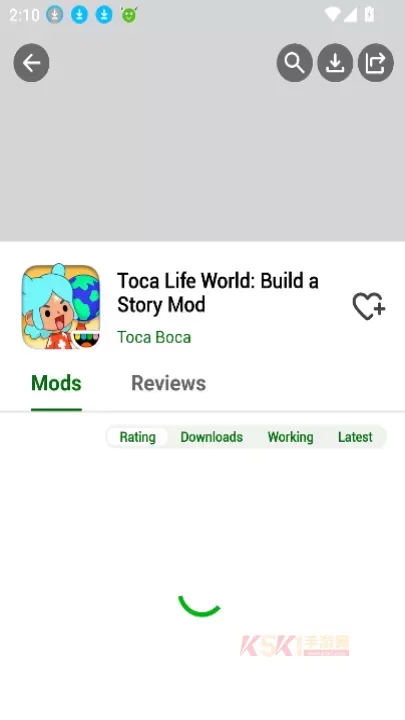Switch to the Reviews tab
Image resolution: width=405 pixels, height=720 pixels.
tap(169, 383)
